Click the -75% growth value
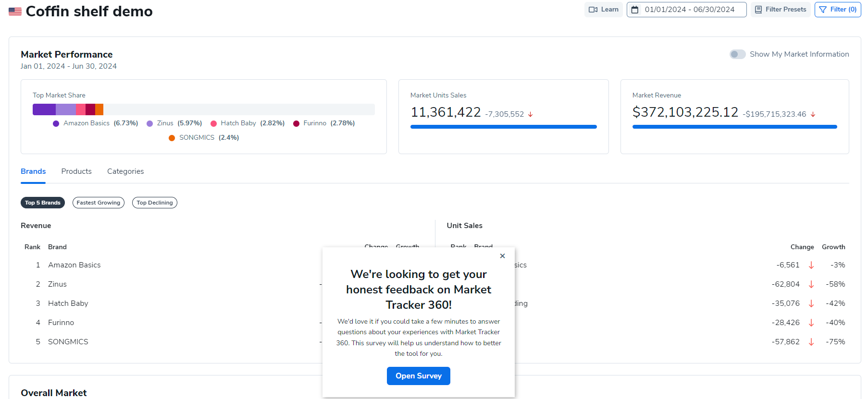Image resolution: width=868 pixels, height=399 pixels. coord(836,342)
